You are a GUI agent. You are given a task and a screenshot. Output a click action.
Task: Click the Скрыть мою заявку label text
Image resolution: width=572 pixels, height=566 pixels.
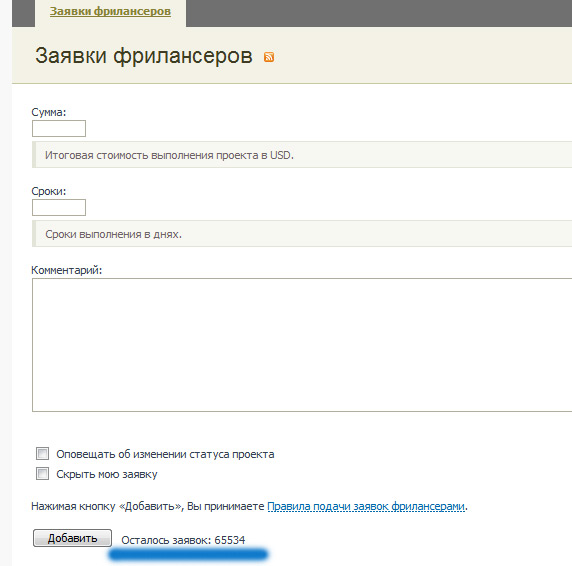point(107,474)
